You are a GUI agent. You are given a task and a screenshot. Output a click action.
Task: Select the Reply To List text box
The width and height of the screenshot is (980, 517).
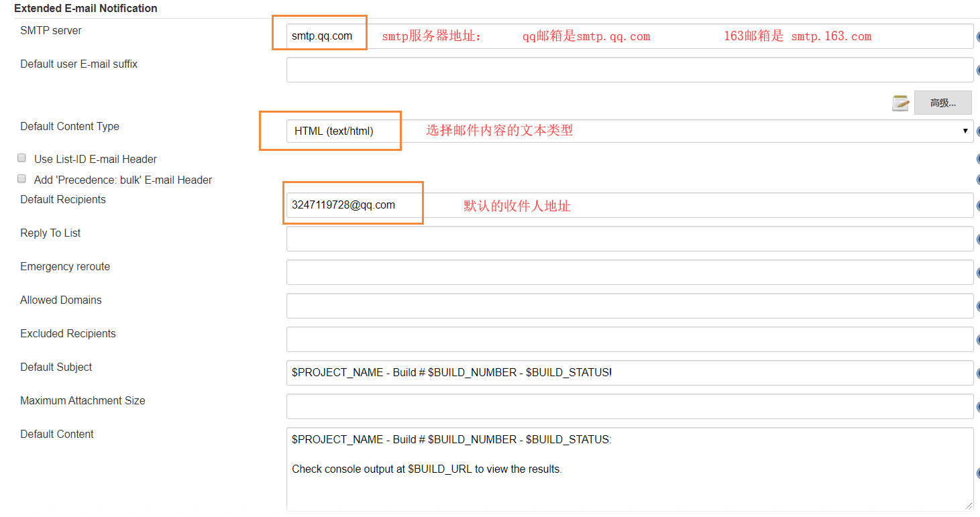[x=629, y=239]
